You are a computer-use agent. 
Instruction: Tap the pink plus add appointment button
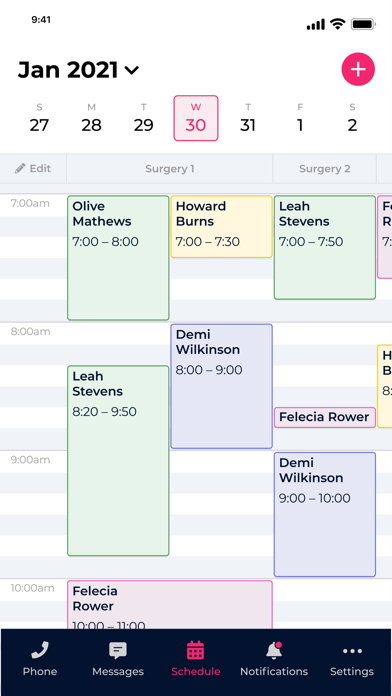pos(358,69)
